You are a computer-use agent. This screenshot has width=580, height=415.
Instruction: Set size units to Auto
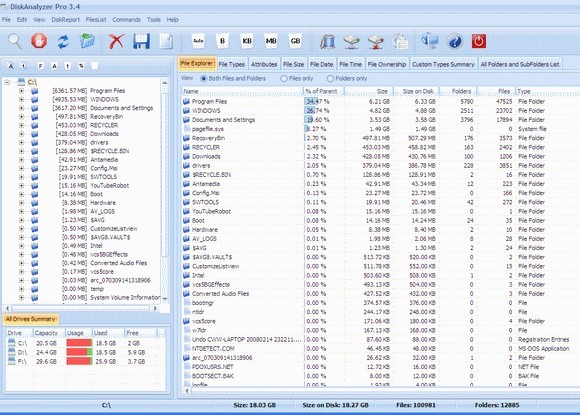click(198, 41)
